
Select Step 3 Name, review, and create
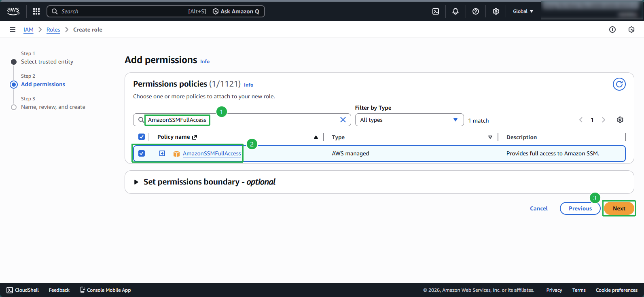53,107
